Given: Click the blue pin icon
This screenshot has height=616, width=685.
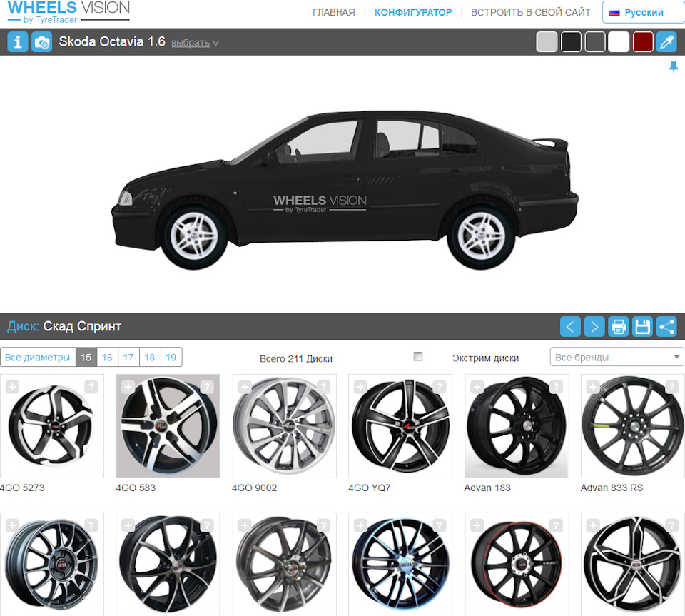Looking at the screenshot, I should coord(673,67).
